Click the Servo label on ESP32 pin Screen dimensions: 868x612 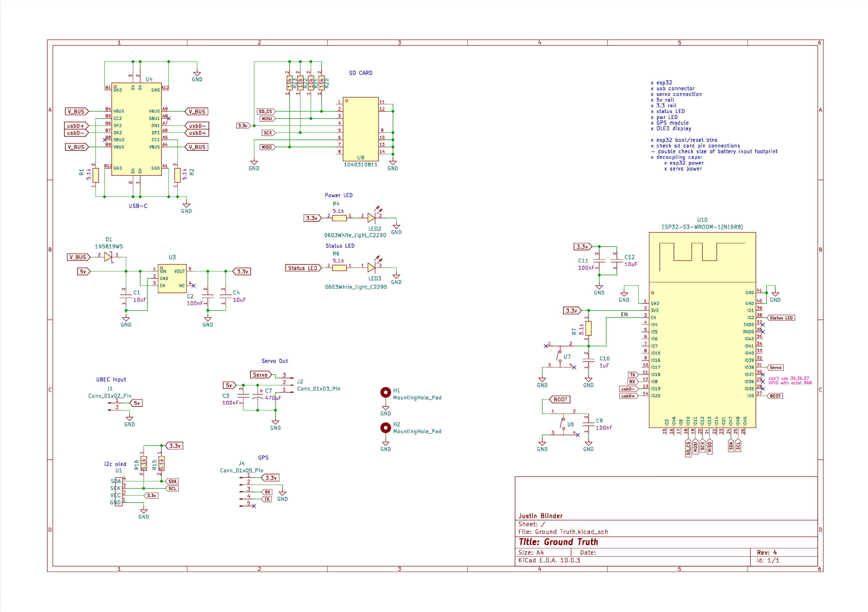pos(775,367)
